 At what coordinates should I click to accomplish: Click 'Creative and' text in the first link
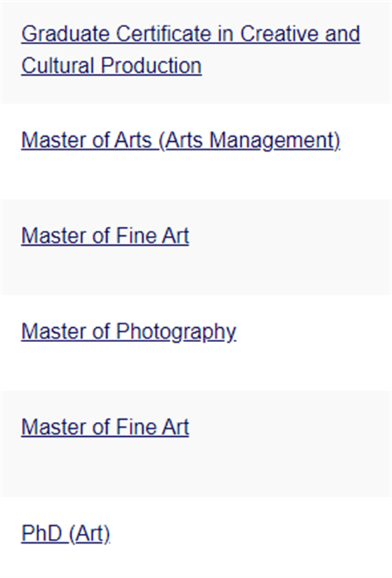[300, 34]
